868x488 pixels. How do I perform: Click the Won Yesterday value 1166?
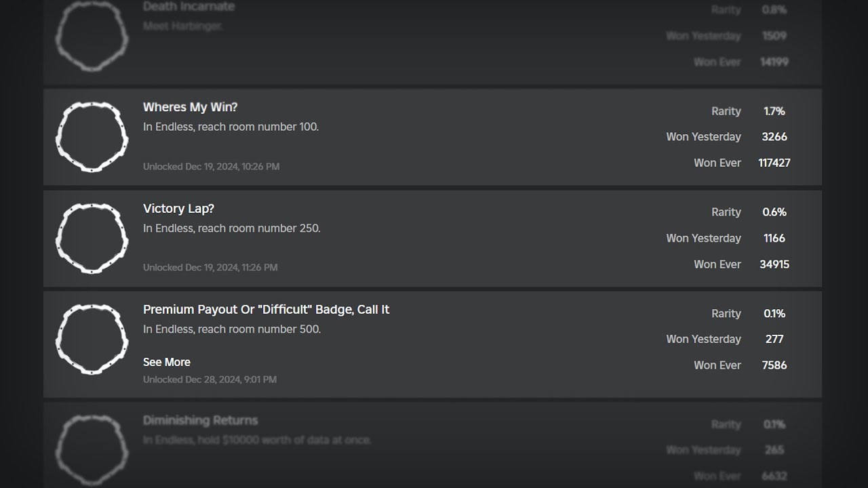pyautogui.click(x=774, y=238)
